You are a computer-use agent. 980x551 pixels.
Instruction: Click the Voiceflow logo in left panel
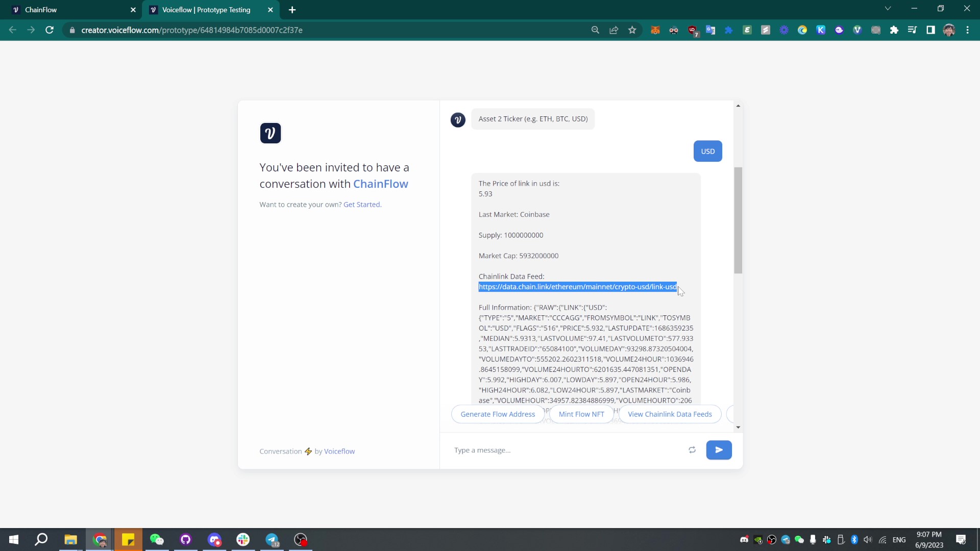tap(270, 133)
